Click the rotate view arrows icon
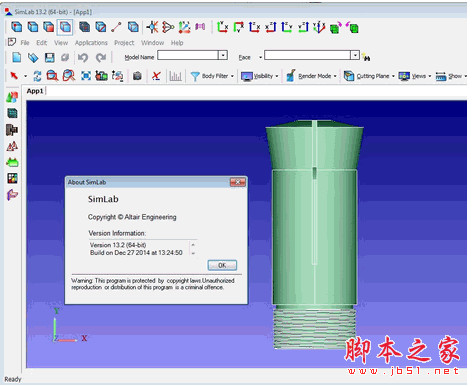This screenshot has height=386, width=473. (x=37, y=76)
